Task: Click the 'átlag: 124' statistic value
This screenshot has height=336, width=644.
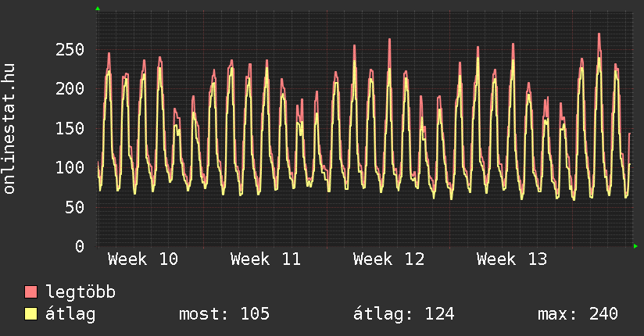Action: 403,314
